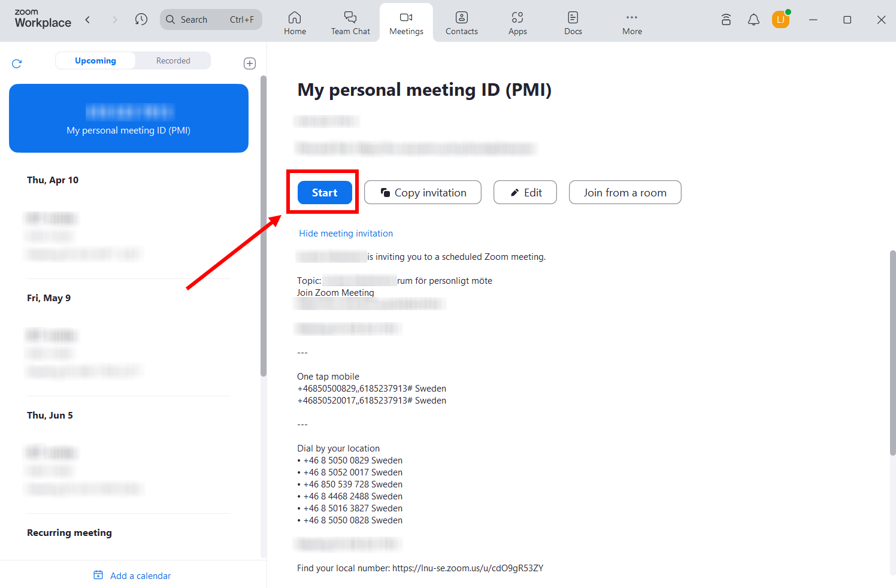896x588 pixels.
Task: Click the Thu, Jun 5 date heading
Action: pyautogui.click(x=50, y=415)
